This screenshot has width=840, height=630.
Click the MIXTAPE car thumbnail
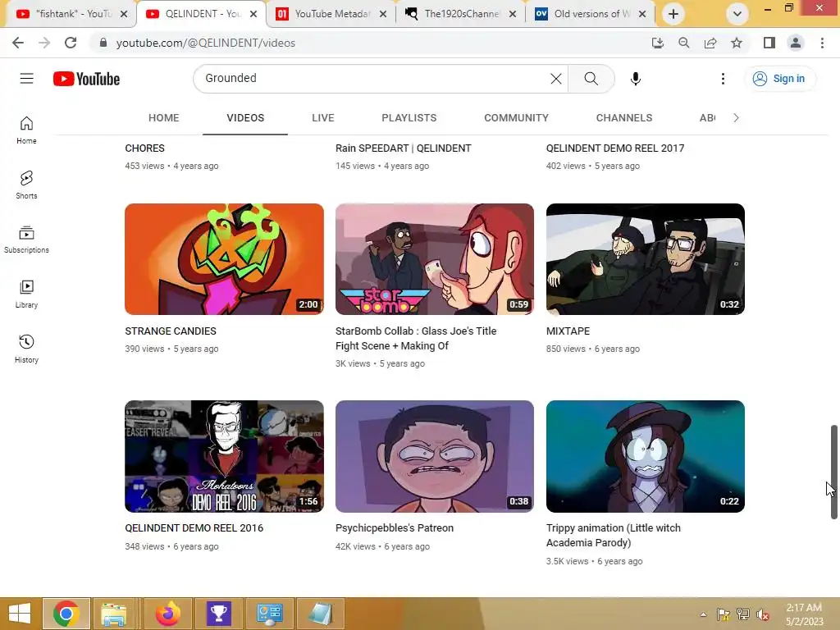coord(645,259)
